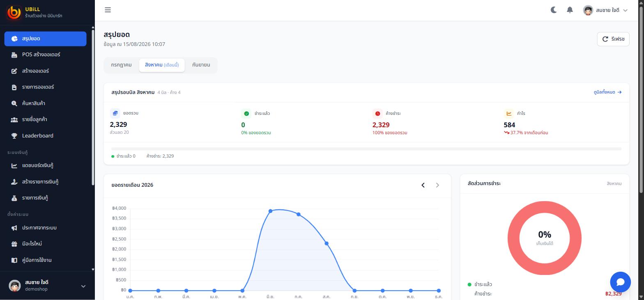Click the cash register icon for POS สร้างออเดอร์
This screenshot has height=300, width=644.
point(14,55)
